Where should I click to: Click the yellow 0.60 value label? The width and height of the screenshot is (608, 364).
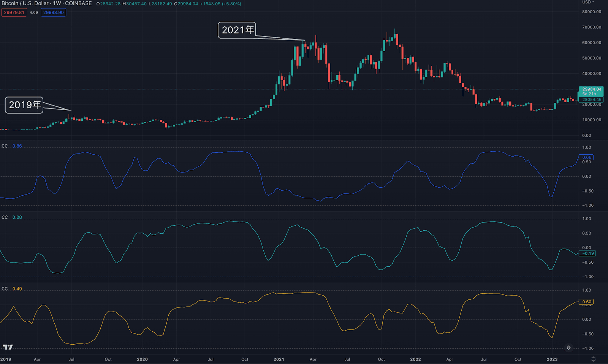point(587,302)
